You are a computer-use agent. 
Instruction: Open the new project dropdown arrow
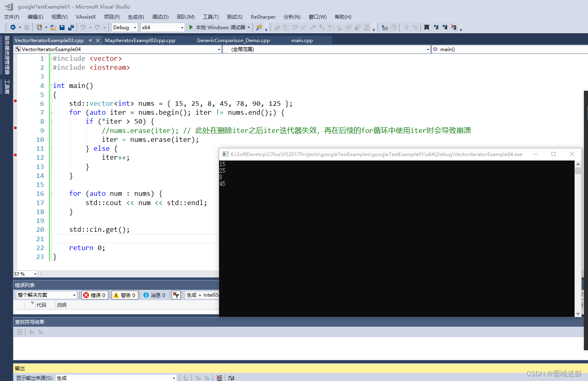46,27
